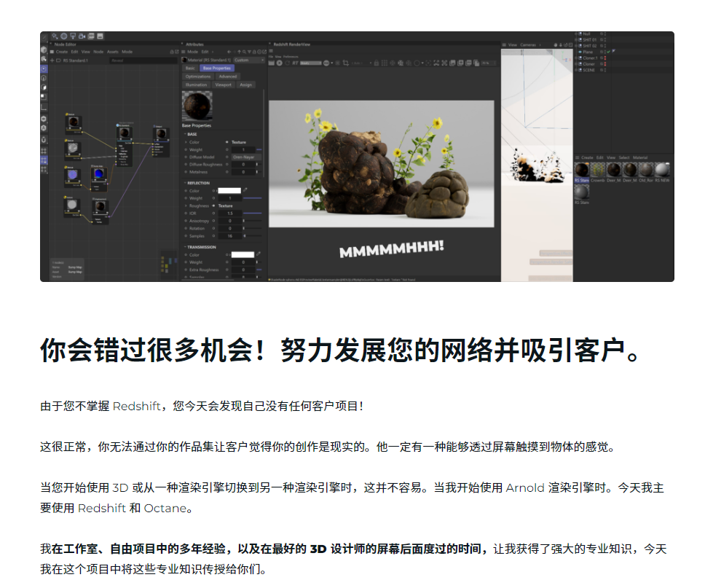Switch to the Basic tab
The width and height of the screenshot is (705, 588).
[x=190, y=68]
